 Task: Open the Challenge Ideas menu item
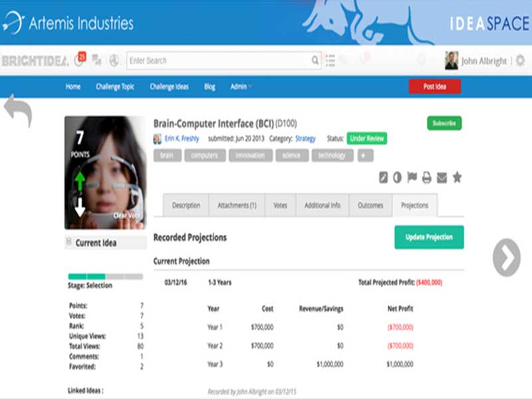pyautogui.click(x=169, y=86)
